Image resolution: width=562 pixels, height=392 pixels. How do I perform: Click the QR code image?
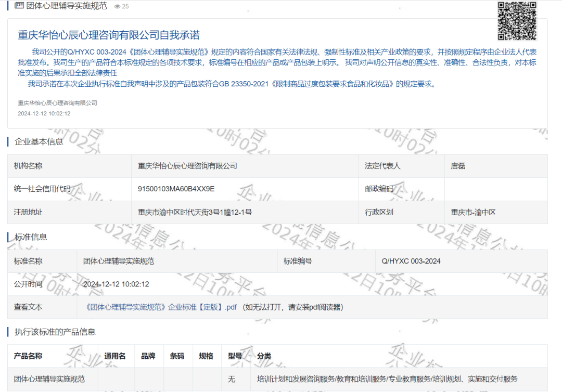click(517, 21)
